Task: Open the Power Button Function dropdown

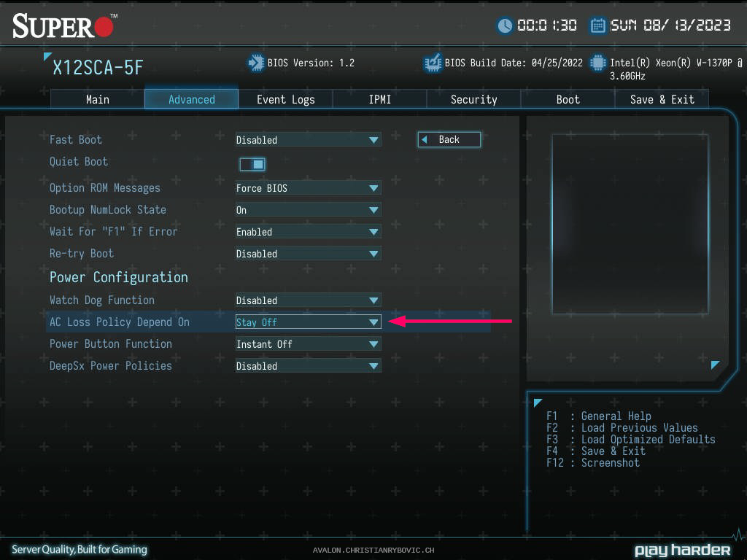Action: pos(308,344)
